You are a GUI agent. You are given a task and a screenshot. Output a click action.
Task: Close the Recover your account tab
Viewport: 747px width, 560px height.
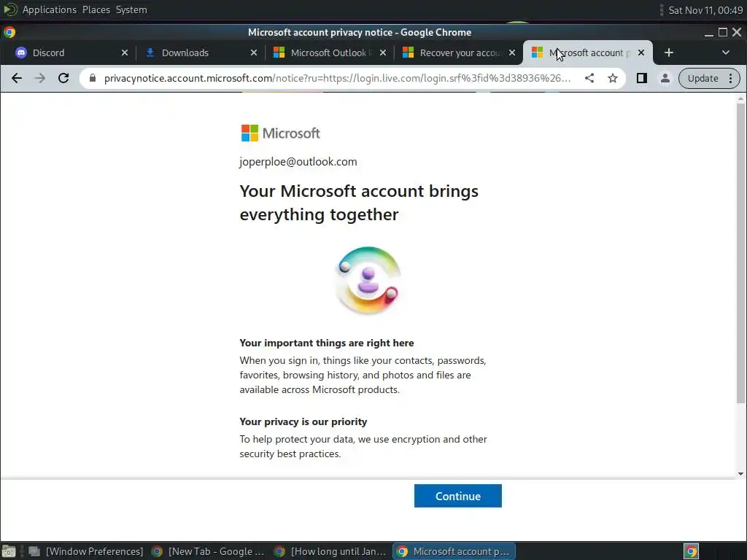pyautogui.click(x=511, y=52)
